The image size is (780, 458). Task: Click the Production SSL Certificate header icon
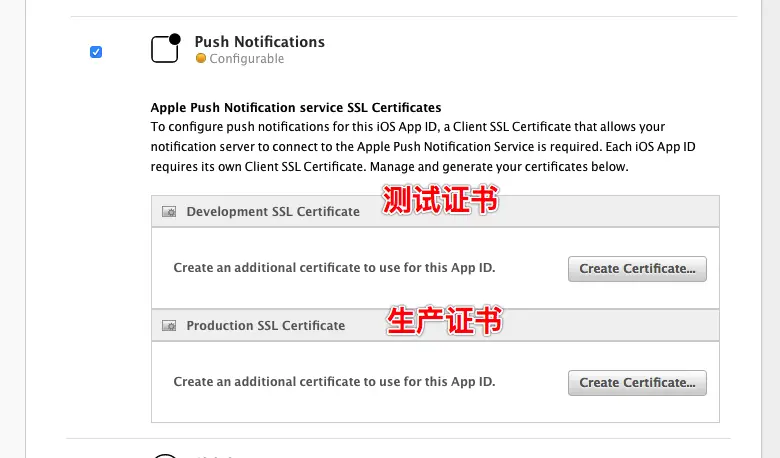point(169,326)
